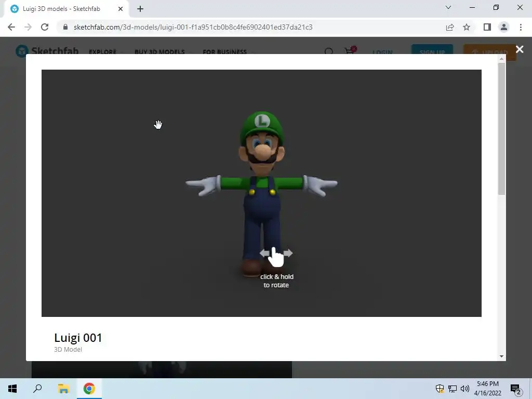Open the Explore menu
This screenshot has height=399, width=532.
coord(102,52)
